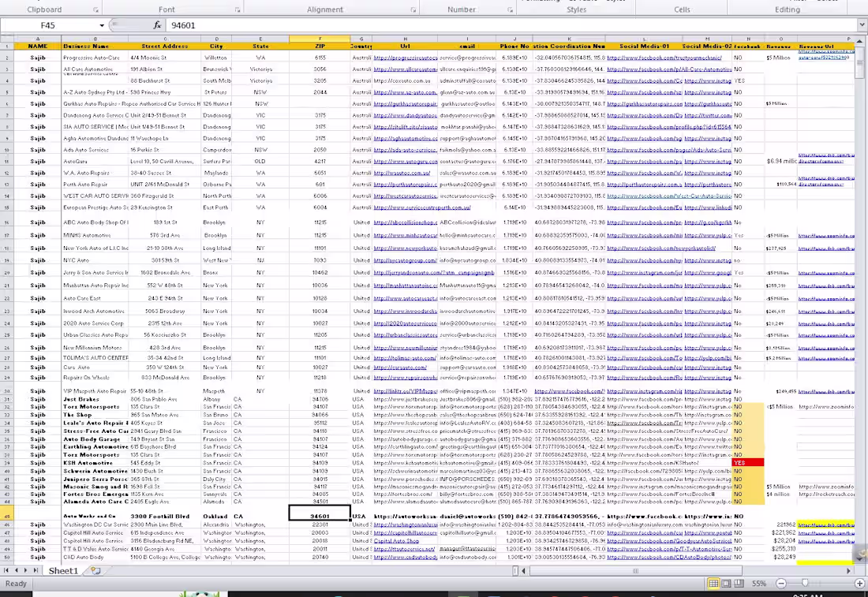Open the AutoGuru website link
This screenshot has width=868, height=597.
(406, 162)
